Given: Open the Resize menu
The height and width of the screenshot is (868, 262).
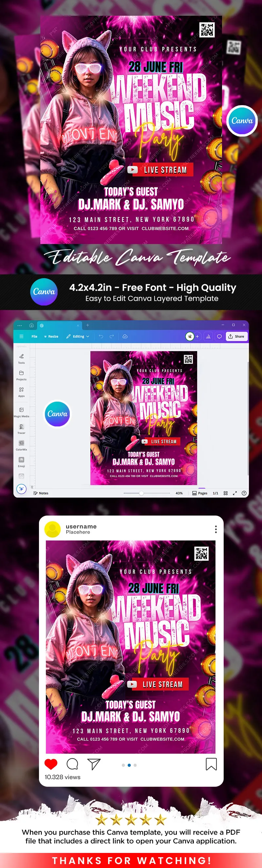Looking at the screenshot, I should tap(51, 336).
